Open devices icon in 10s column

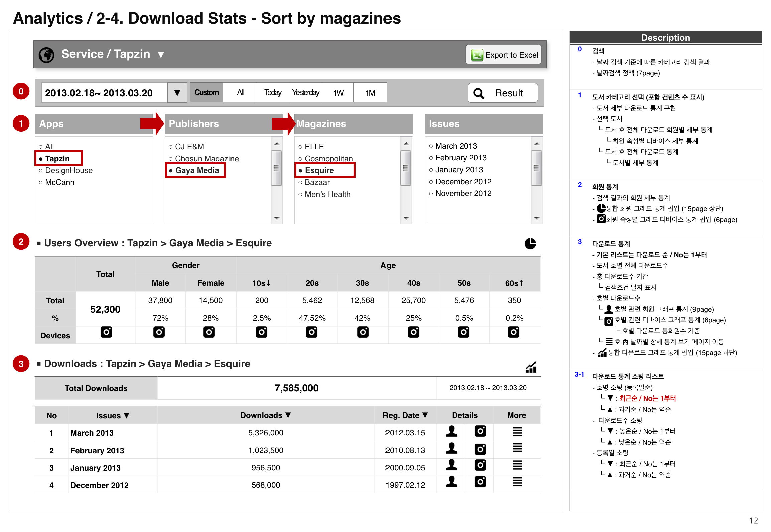tap(262, 332)
